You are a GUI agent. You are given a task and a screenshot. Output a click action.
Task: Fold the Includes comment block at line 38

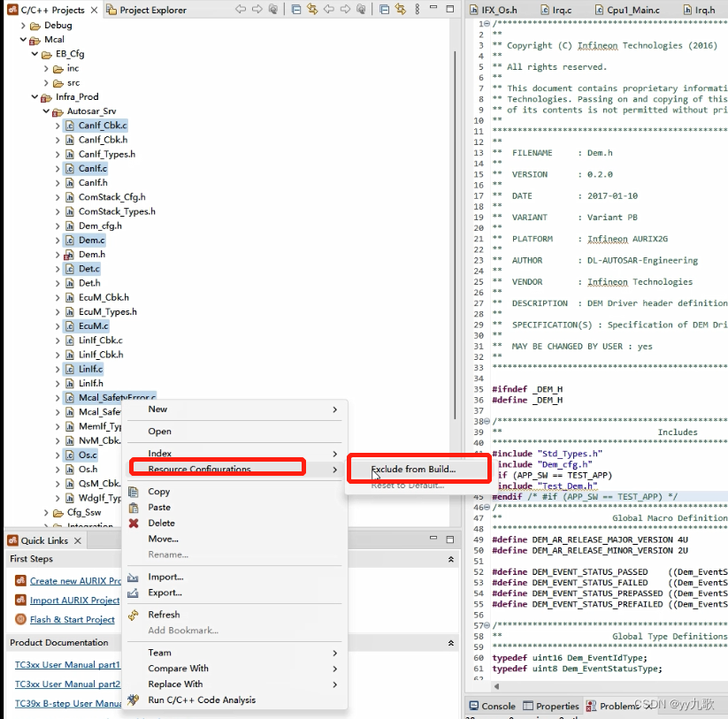pyautogui.click(x=486, y=421)
